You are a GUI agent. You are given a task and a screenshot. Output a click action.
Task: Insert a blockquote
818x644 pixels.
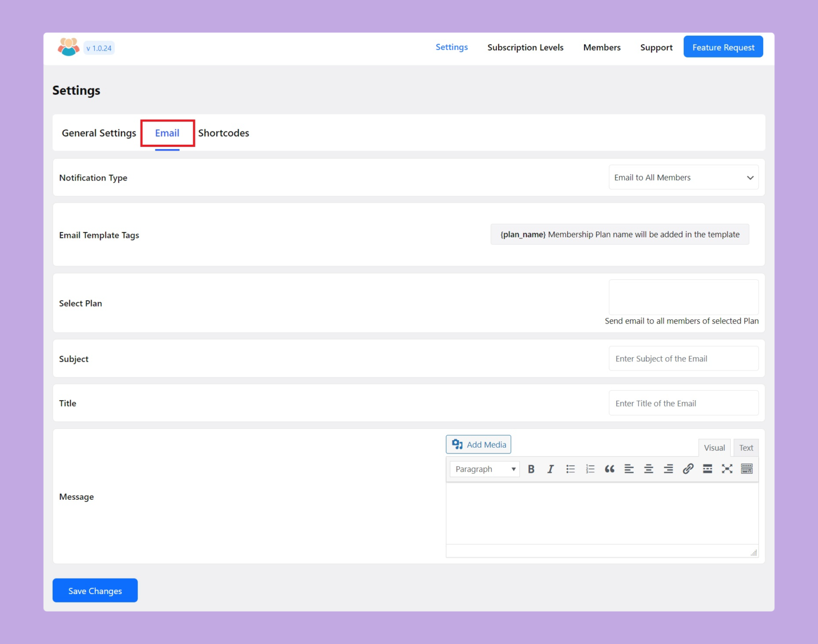pos(609,469)
